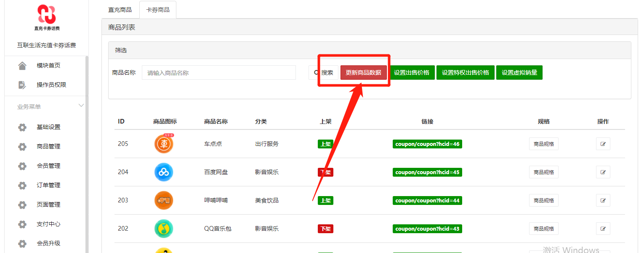Toggle the 上架 status badge for 呷哺呷哺
The height and width of the screenshot is (253, 644).
325,200
